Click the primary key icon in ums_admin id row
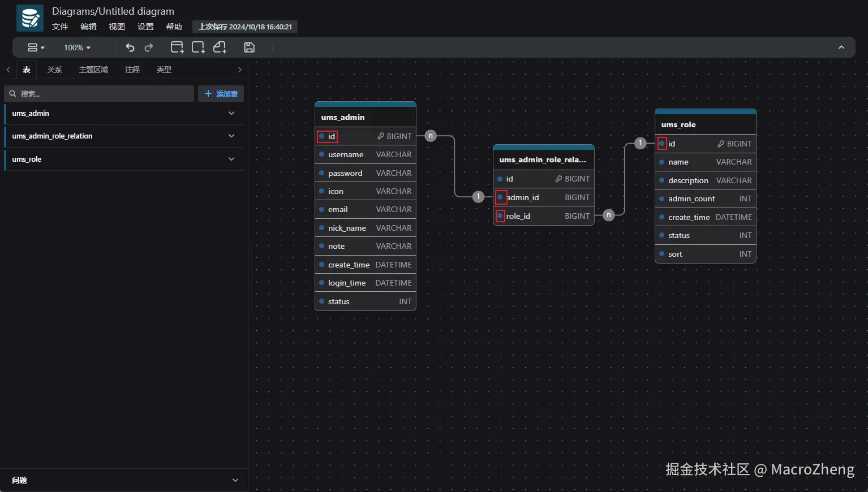 tap(381, 136)
